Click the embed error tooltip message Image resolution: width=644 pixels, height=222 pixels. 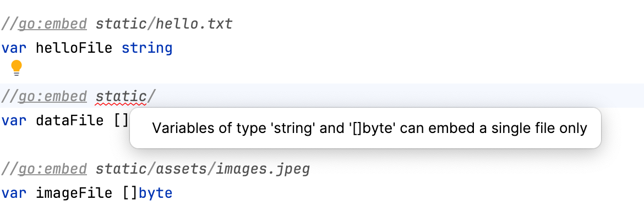pos(369,129)
